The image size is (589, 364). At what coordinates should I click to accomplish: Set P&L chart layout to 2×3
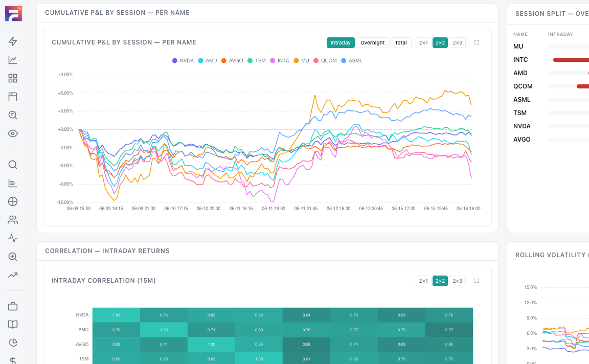(457, 42)
